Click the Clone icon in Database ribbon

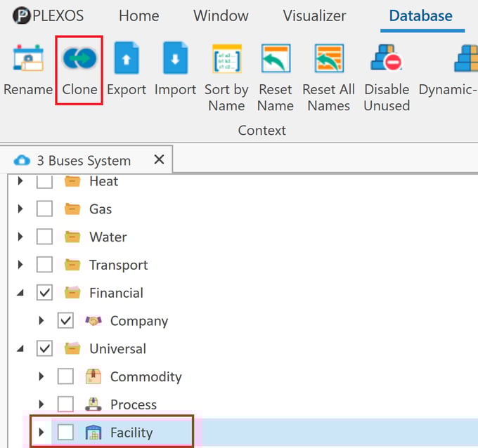click(x=79, y=60)
